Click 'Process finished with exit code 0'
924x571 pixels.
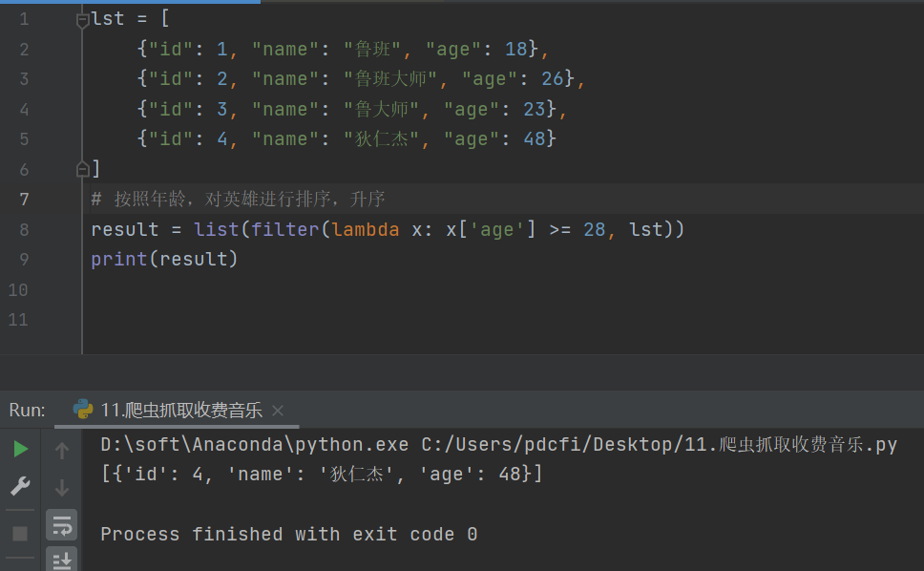click(288, 534)
